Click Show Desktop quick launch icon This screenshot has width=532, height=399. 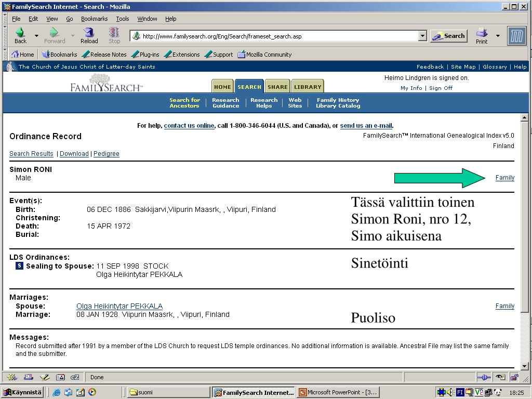(x=80, y=392)
